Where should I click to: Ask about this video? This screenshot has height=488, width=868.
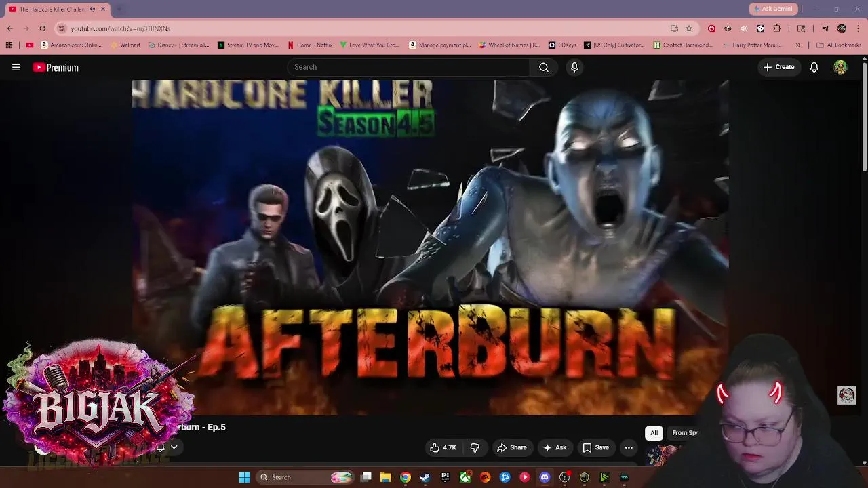click(554, 447)
